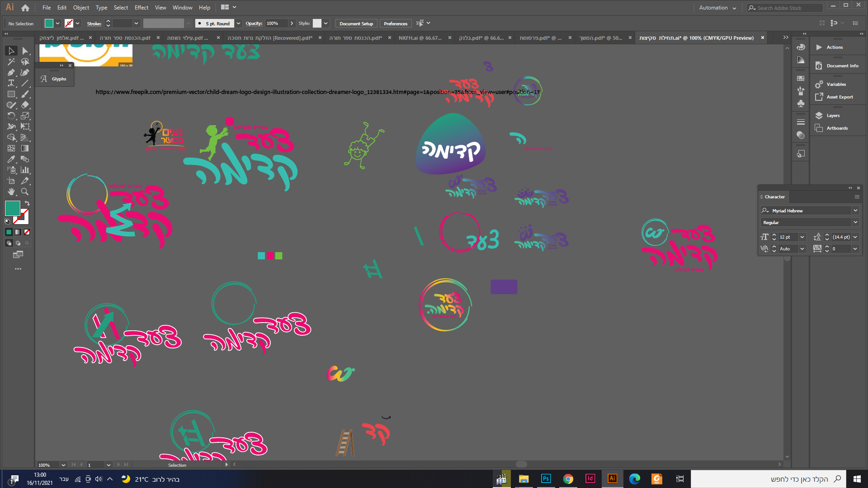The height and width of the screenshot is (488, 868).
Task: Select the Hand tool
Action: [x=11, y=192]
